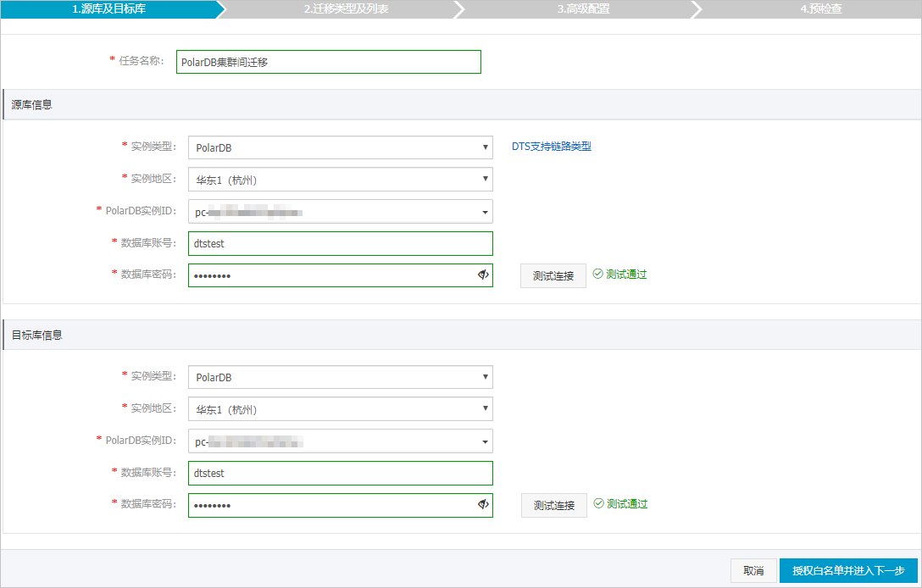
Task: Open the source 实例类型 PolarDB dropdown
Action: [x=341, y=147]
